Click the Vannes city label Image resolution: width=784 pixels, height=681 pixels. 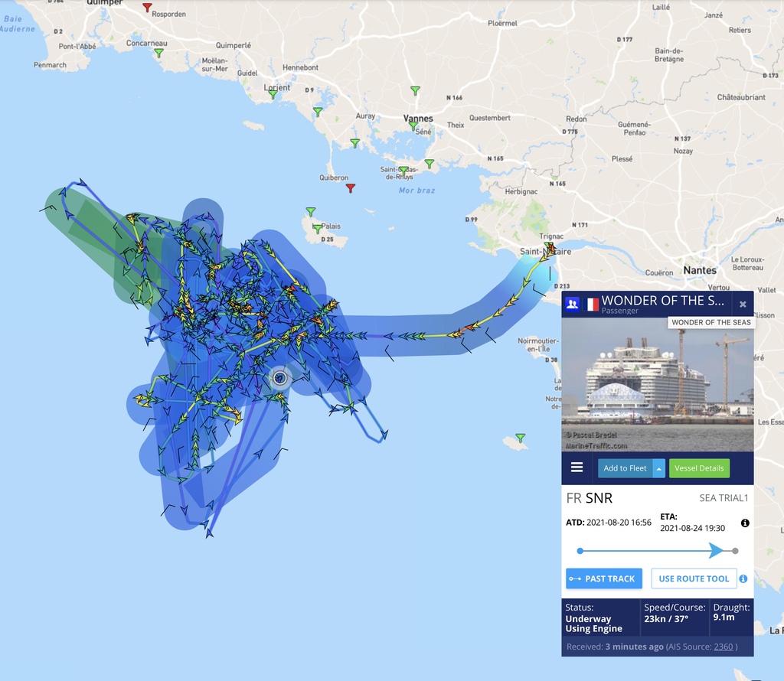tap(418, 119)
